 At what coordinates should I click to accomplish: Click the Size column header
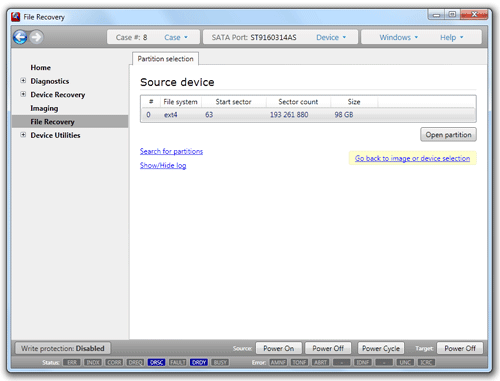pyautogui.click(x=354, y=102)
